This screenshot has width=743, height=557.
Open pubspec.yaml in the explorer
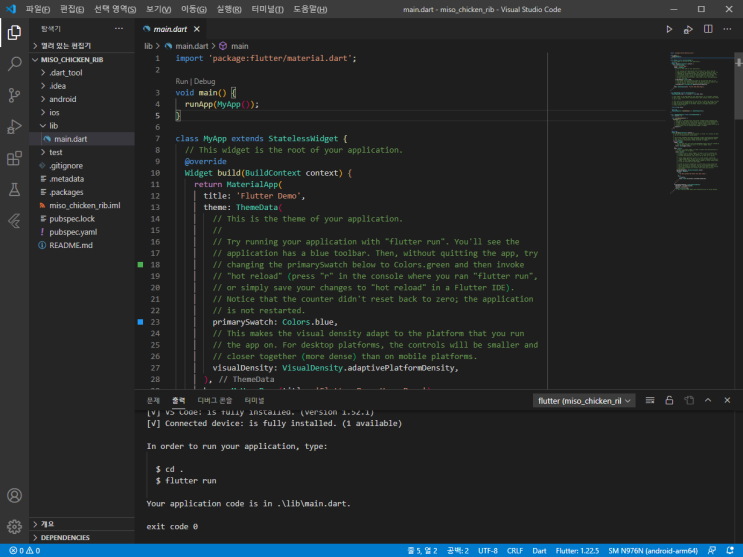tap(73, 232)
